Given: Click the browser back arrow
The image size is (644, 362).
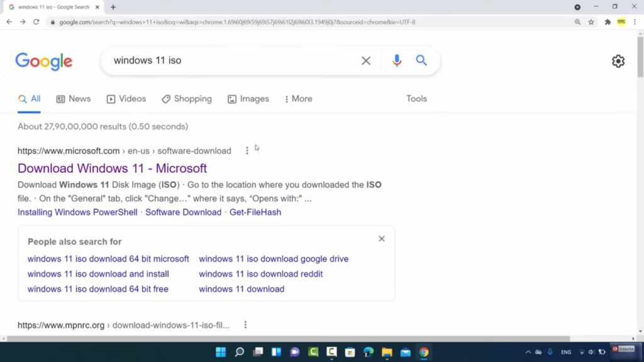Looking at the screenshot, I should [9, 22].
